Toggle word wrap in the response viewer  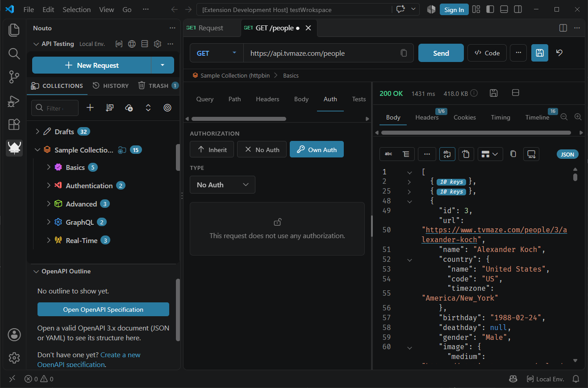pyautogui.click(x=447, y=154)
